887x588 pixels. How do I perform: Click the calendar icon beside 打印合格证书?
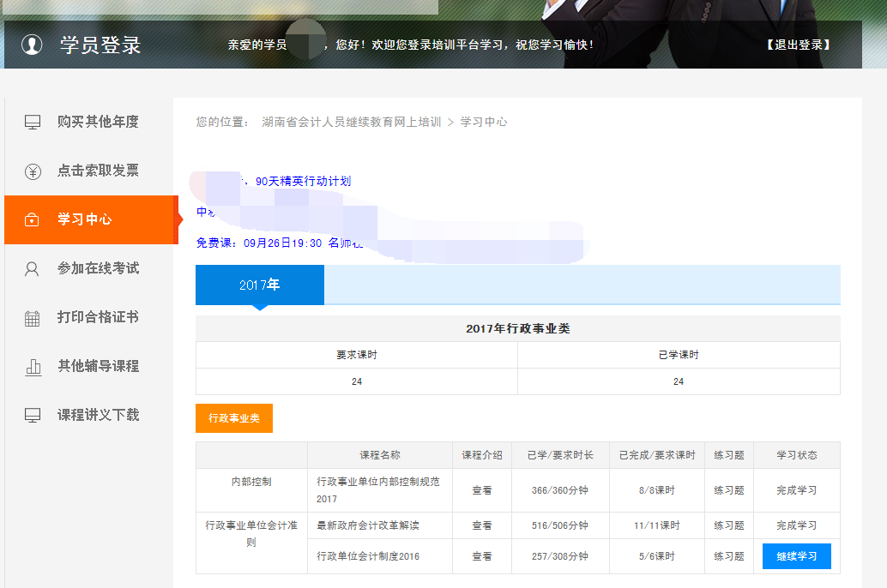[x=33, y=318]
